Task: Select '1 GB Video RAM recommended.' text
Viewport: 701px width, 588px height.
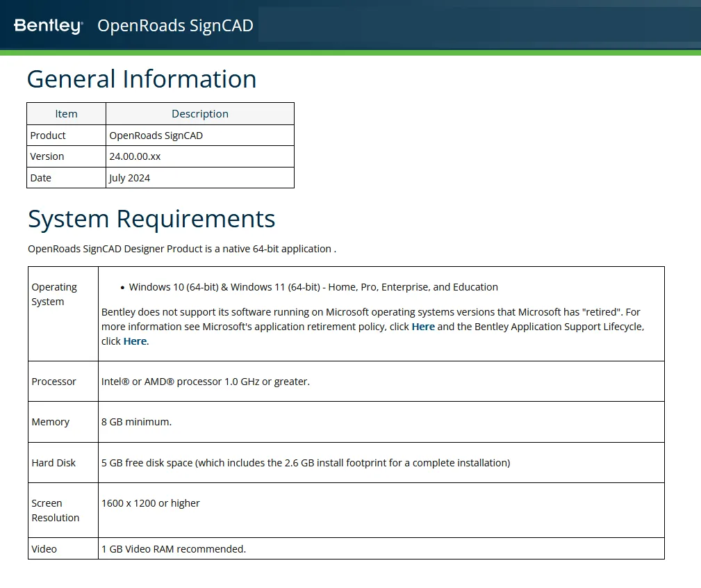Action: click(174, 549)
